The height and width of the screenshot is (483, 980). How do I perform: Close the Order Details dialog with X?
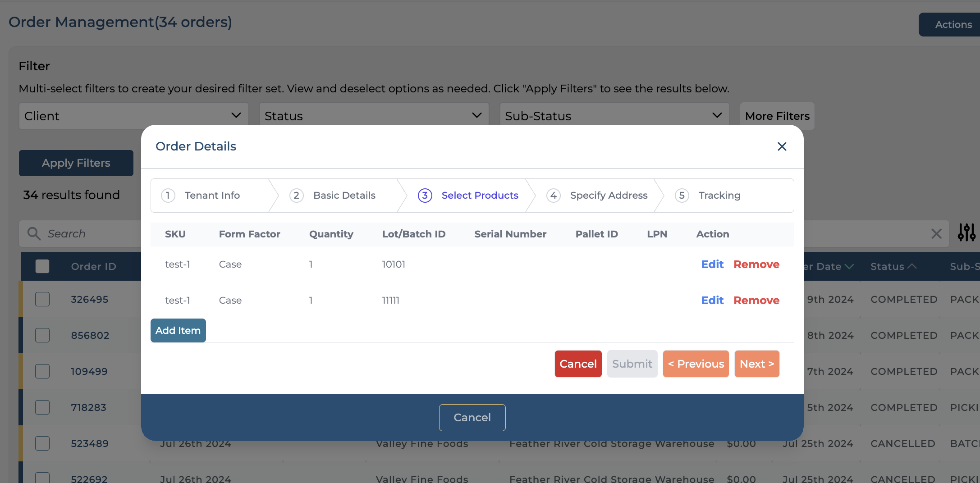[x=782, y=146]
